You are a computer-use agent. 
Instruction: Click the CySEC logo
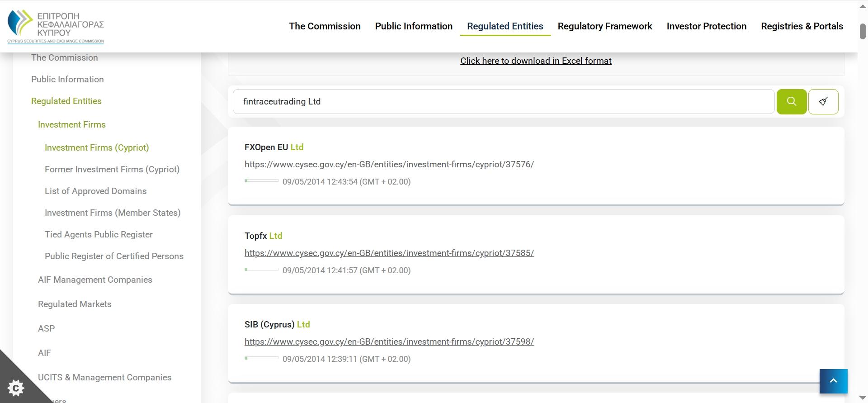56,27
